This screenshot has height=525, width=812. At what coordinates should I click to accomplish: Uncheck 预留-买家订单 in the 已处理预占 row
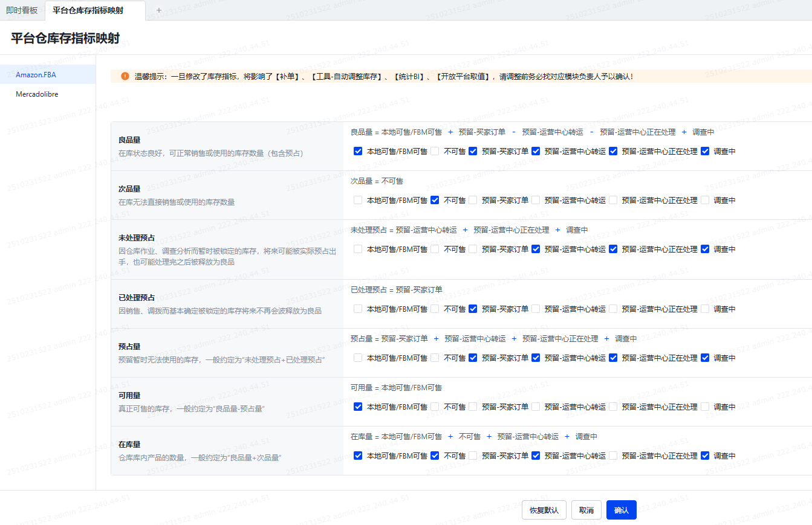(x=473, y=309)
